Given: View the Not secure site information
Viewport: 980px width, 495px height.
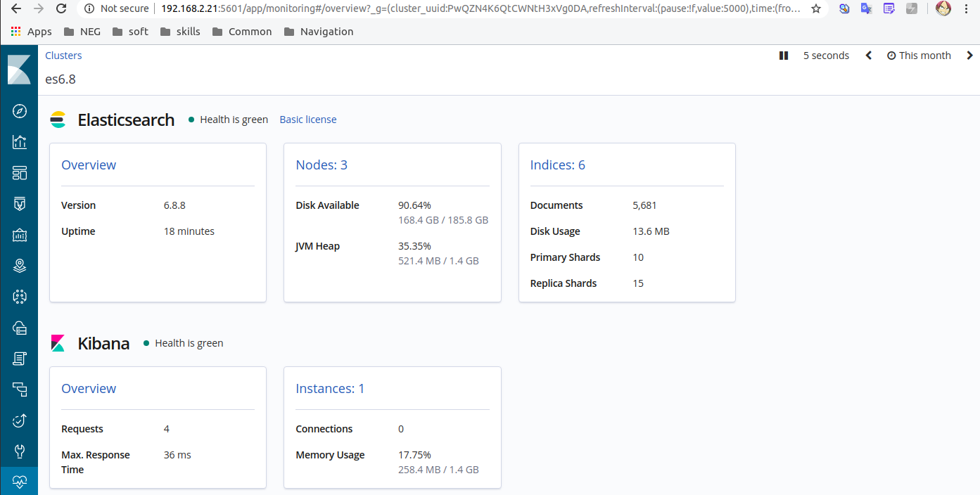Looking at the screenshot, I should [x=117, y=8].
